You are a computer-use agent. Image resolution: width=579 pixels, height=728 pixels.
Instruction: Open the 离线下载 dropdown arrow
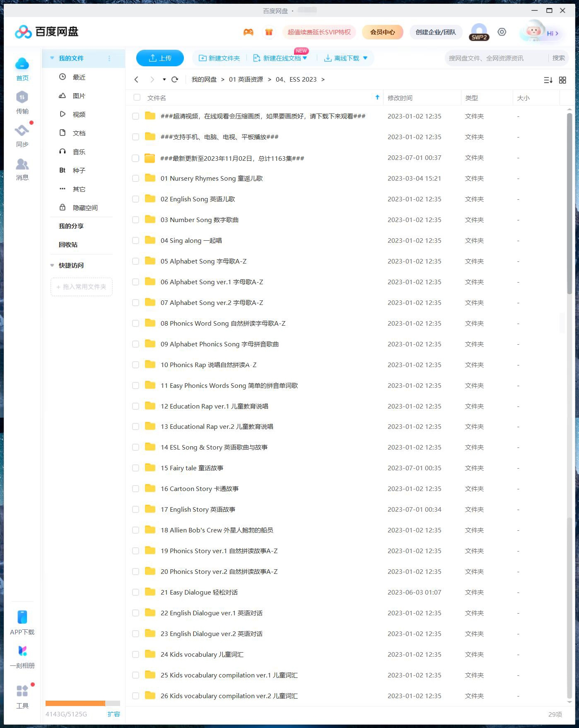[365, 58]
